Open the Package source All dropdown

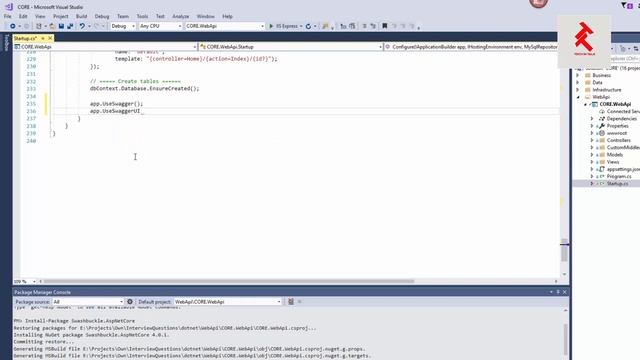88,302
